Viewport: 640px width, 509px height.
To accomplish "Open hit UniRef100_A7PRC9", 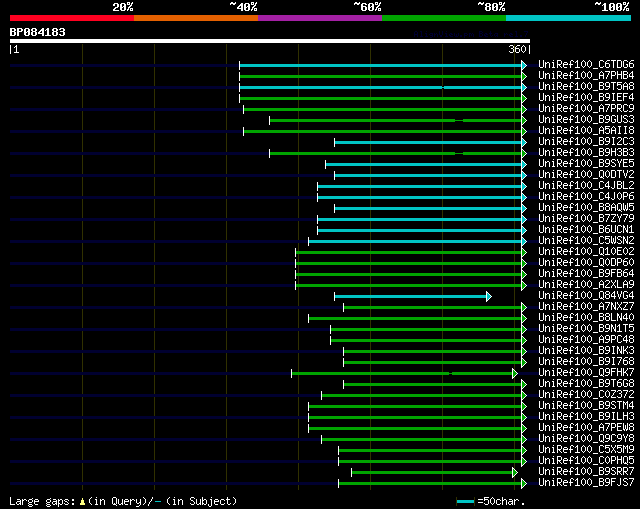I will [586, 109].
